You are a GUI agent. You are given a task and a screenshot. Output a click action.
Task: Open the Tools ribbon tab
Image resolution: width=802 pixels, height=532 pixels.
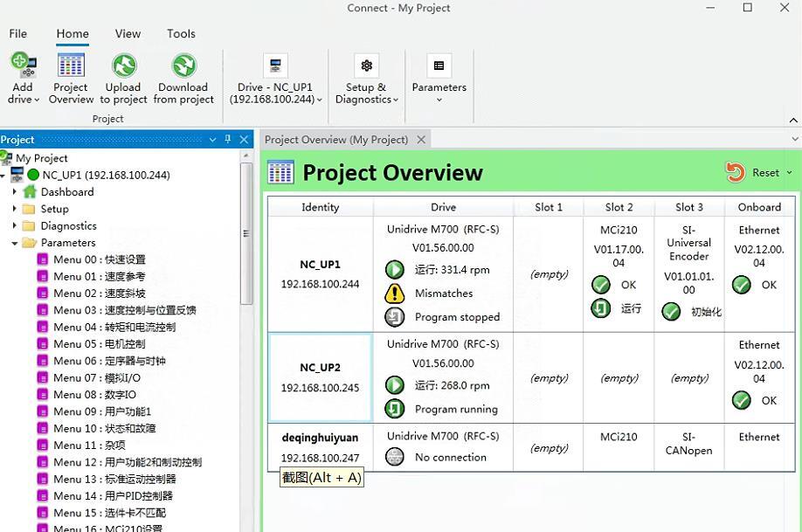point(181,34)
